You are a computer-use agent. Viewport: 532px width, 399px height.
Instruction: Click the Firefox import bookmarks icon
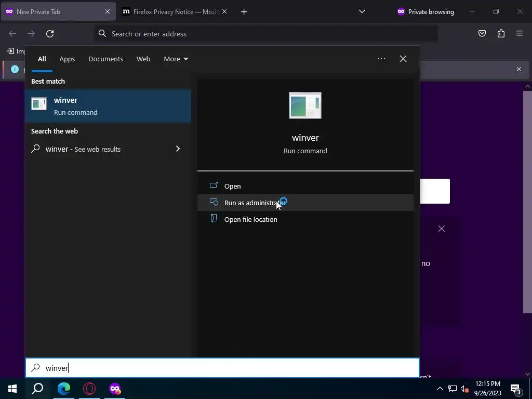pyautogui.click(x=10, y=51)
